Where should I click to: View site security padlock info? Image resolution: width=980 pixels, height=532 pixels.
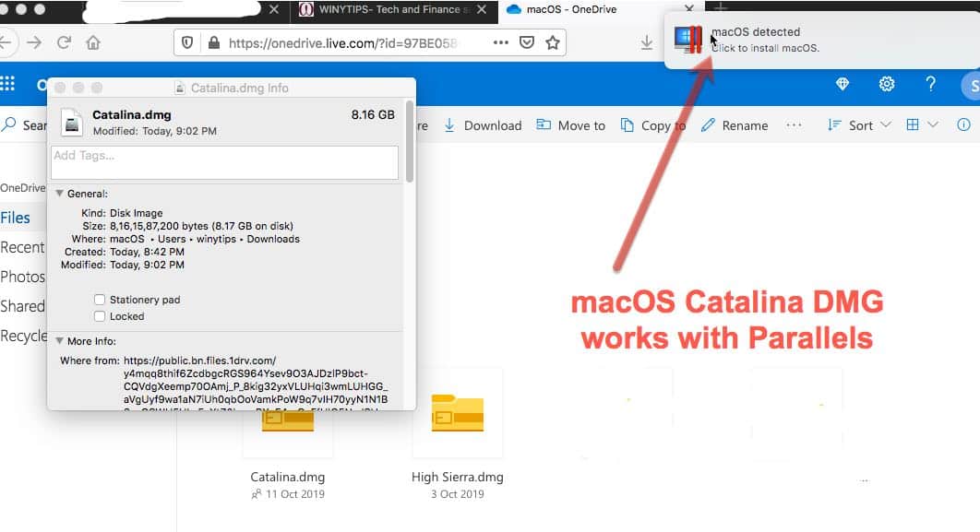[x=214, y=42]
